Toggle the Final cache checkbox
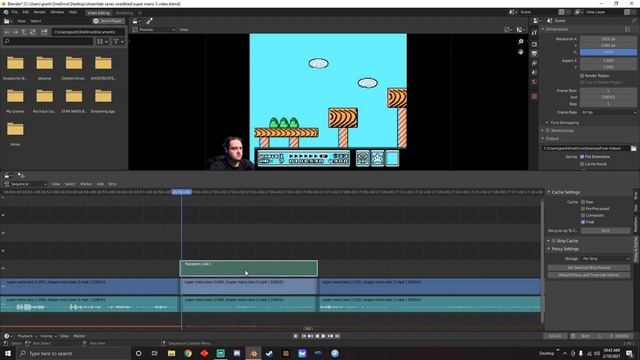This screenshot has width=640, height=360. (x=582, y=222)
